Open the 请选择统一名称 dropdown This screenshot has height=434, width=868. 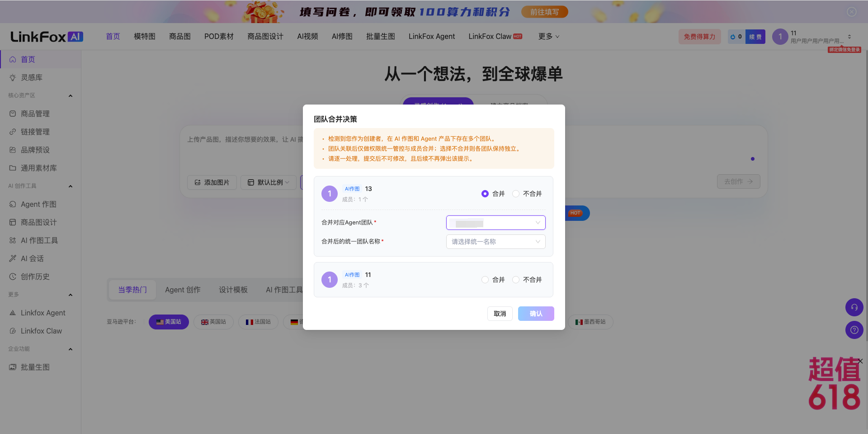[496, 242]
